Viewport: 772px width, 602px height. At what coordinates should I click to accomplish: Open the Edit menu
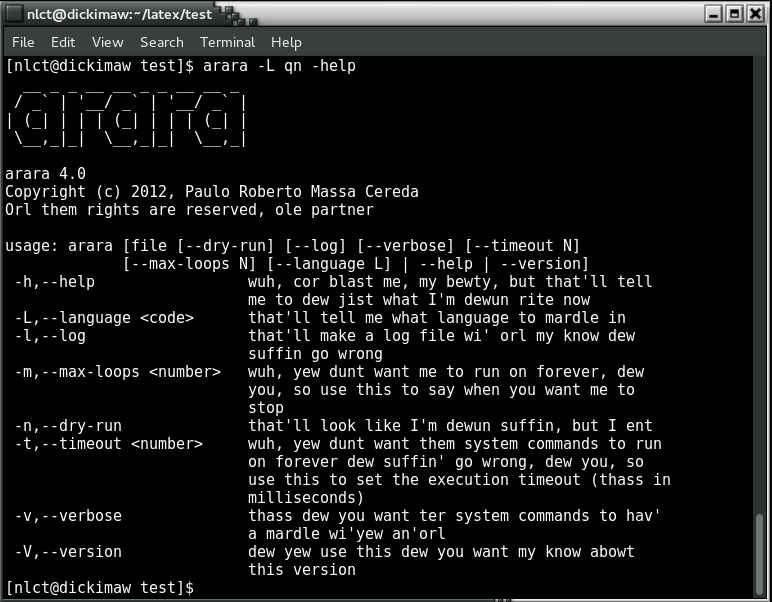point(63,42)
